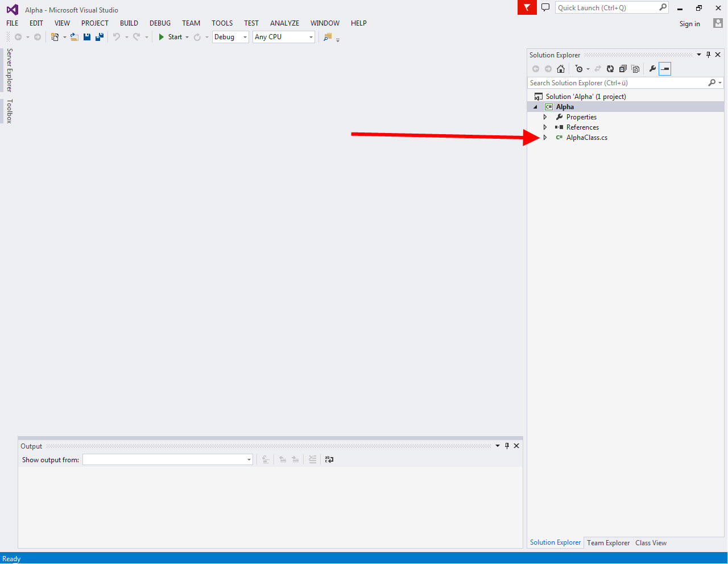Switch to Team Explorer tab
This screenshot has width=728, height=564.
(609, 543)
